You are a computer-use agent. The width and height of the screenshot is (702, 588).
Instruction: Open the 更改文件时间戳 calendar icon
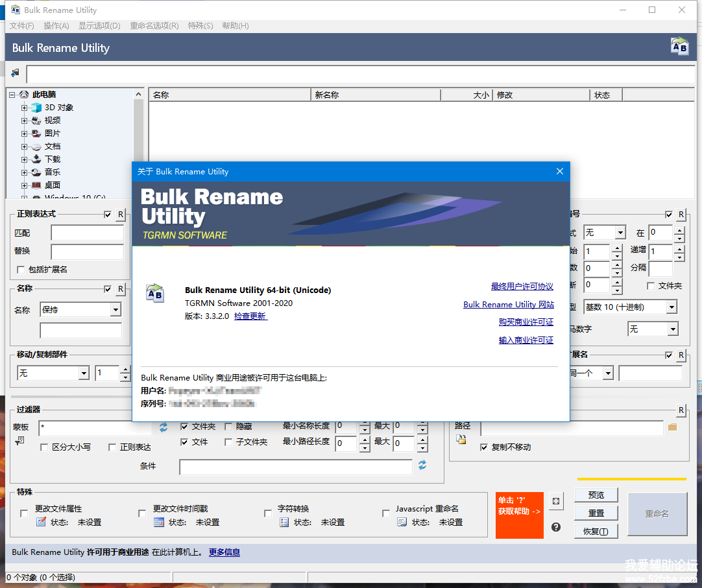pos(159,522)
